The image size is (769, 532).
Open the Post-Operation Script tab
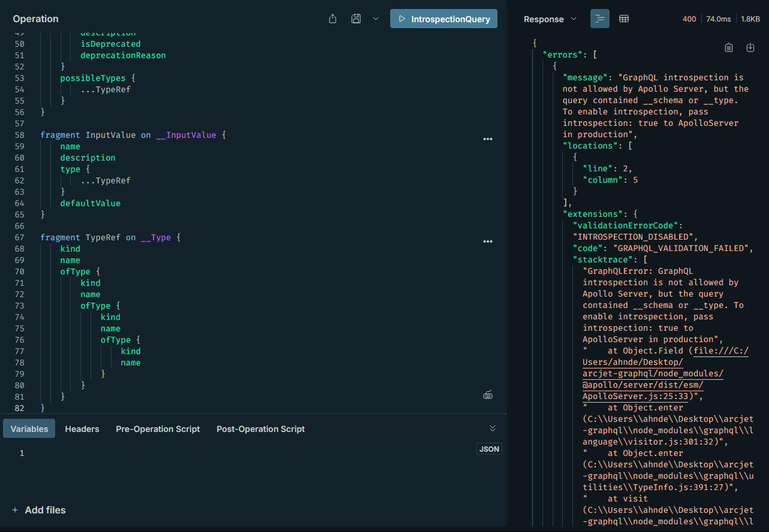pos(260,429)
